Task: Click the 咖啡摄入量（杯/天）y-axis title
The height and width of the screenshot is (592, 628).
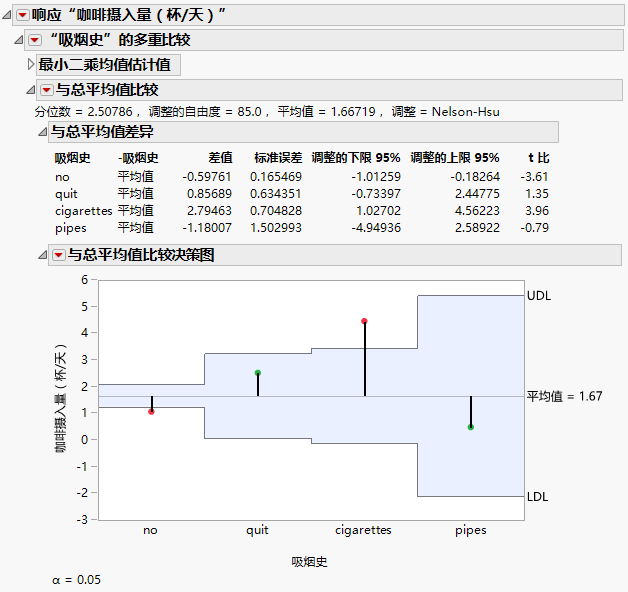Action: [x=60, y=399]
